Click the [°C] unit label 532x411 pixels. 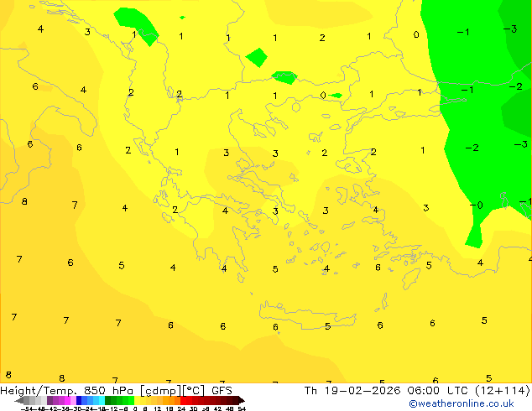click(194, 391)
